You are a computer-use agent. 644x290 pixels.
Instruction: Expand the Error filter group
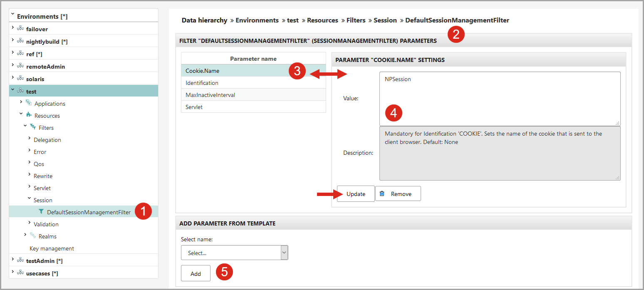click(29, 150)
